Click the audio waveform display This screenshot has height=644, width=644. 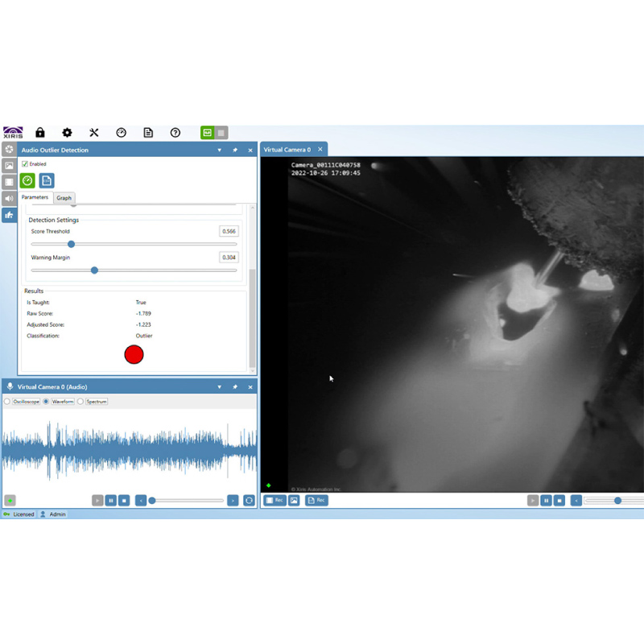tap(130, 450)
